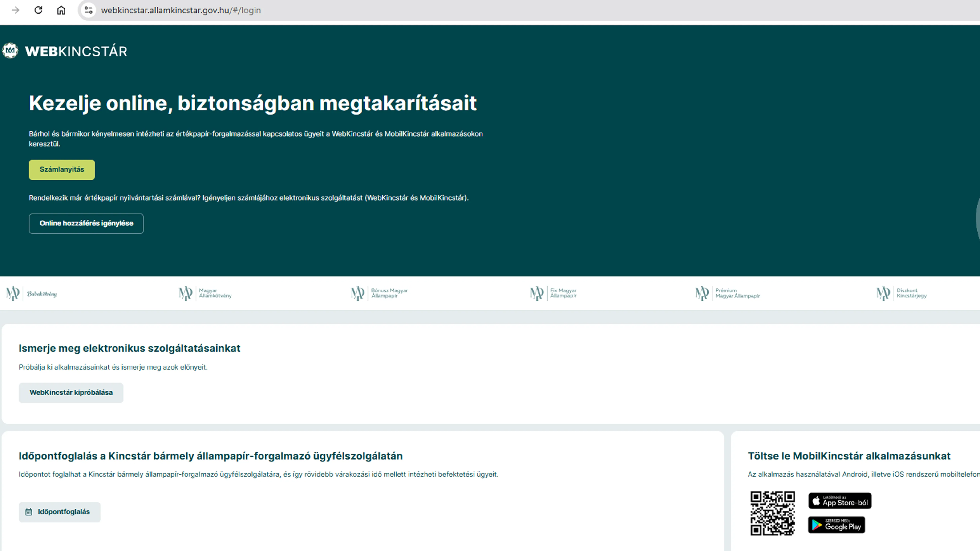Open the Google Play download badge
Screen dimensions: 980x551
[837, 525]
